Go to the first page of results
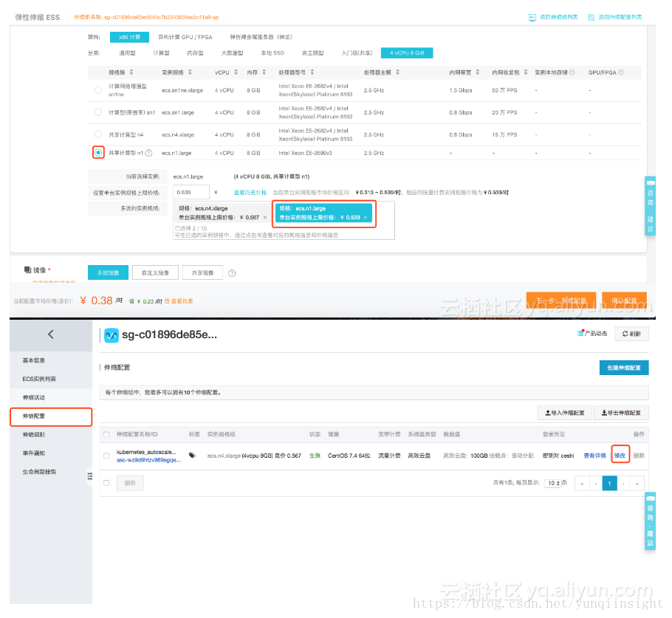The image size is (672, 618). pos(582,484)
